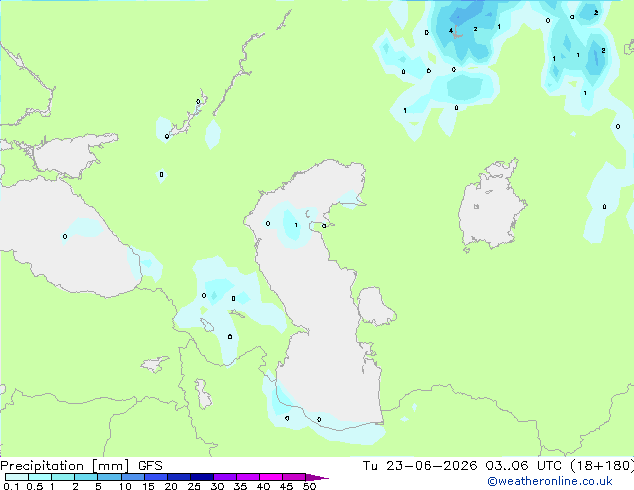Click the '0' value over the Black Sea
The width and height of the screenshot is (634, 490).
coord(65,237)
